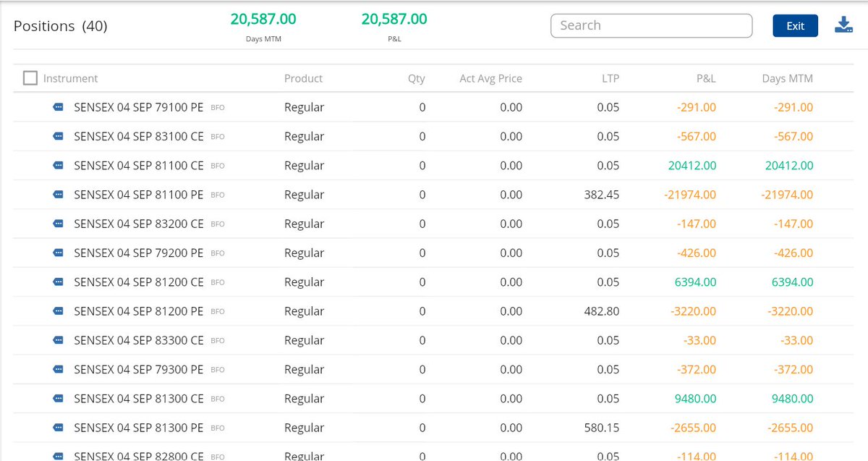
Task: Click the 9480.00 value in Days MTM column
Action: point(792,399)
